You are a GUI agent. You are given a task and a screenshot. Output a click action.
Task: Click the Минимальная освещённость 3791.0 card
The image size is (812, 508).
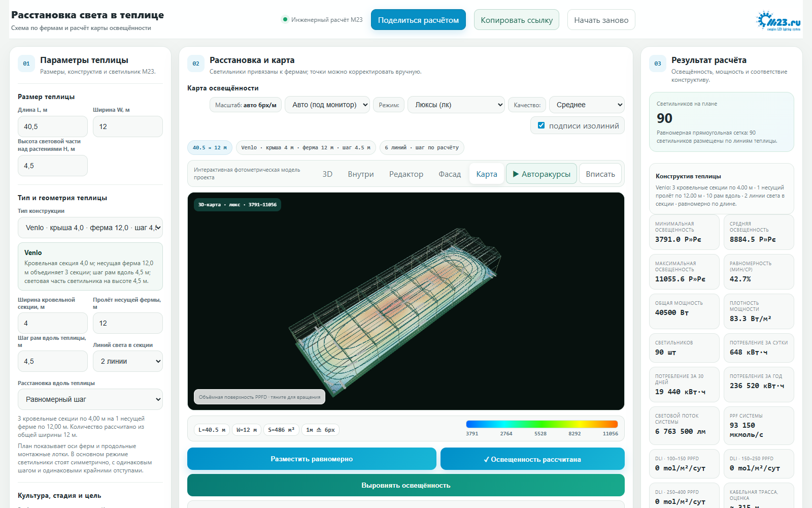click(684, 232)
